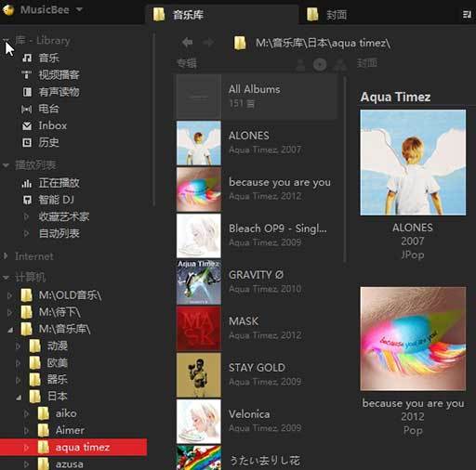Select the M:\待下\ folder
The height and width of the screenshot is (470, 476).
pyautogui.click(x=59, y=312)
